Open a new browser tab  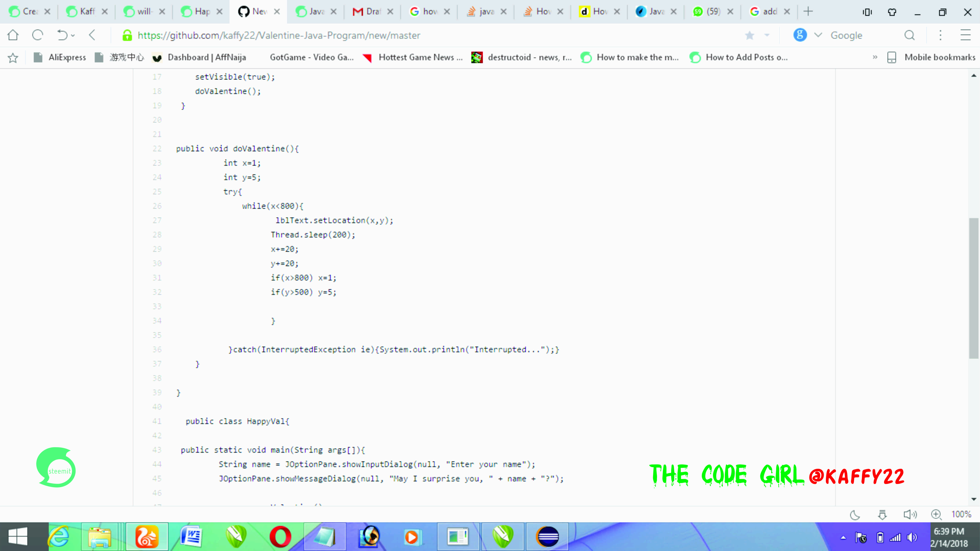click(808, 11)
